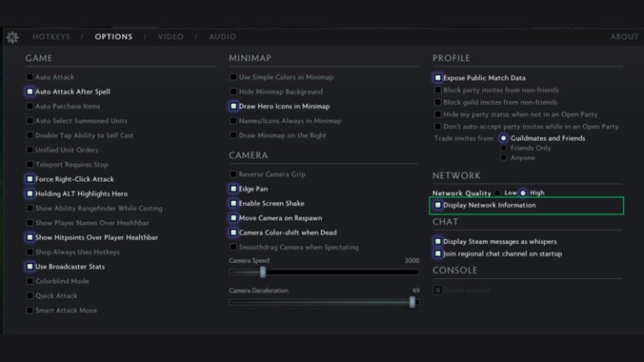Select Low network quality
Image resolution: width=644 pixels, height=362 pixels.
(x=497, y=193)
